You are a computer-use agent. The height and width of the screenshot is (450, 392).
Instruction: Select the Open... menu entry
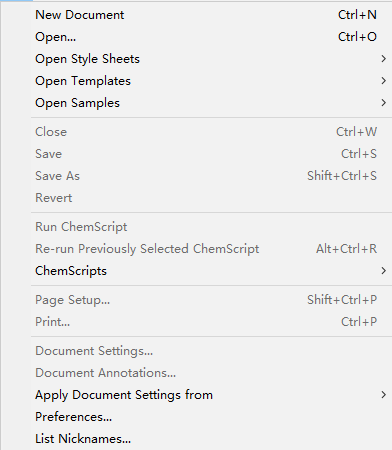(x=211, y=37)
